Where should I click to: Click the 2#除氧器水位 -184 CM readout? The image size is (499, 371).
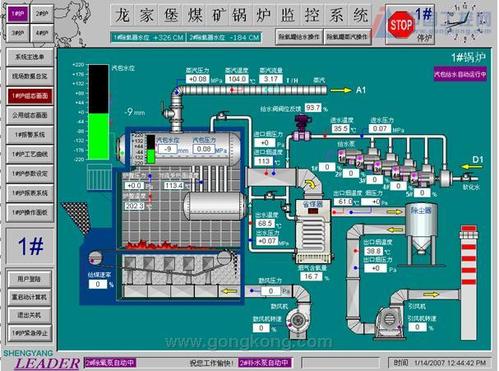224,37
